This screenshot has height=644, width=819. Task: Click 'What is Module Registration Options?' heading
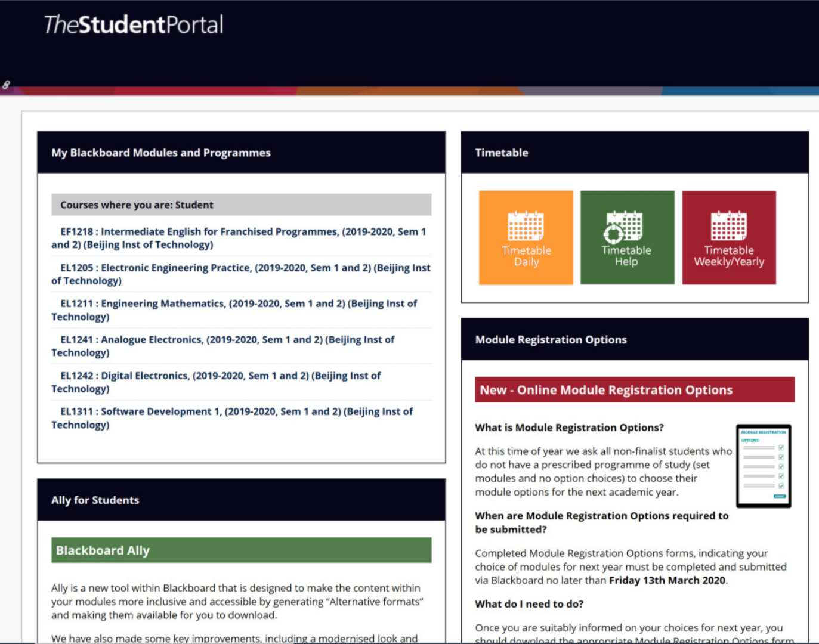pos(569,427)
